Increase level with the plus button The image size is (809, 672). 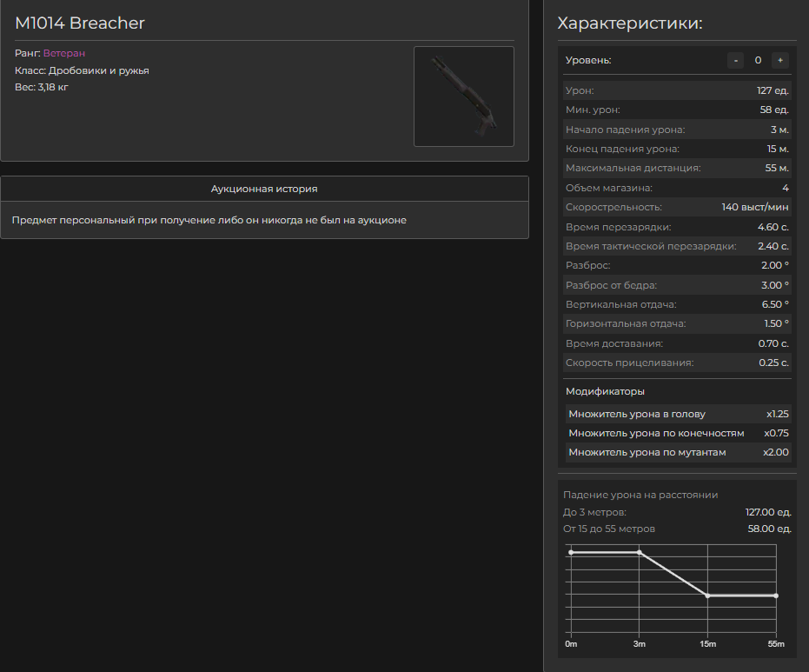(780, 60)
